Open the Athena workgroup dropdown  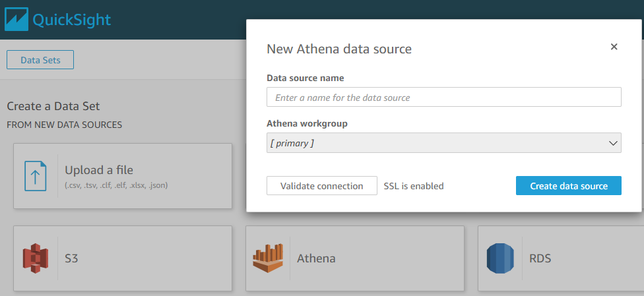(444, 143)
